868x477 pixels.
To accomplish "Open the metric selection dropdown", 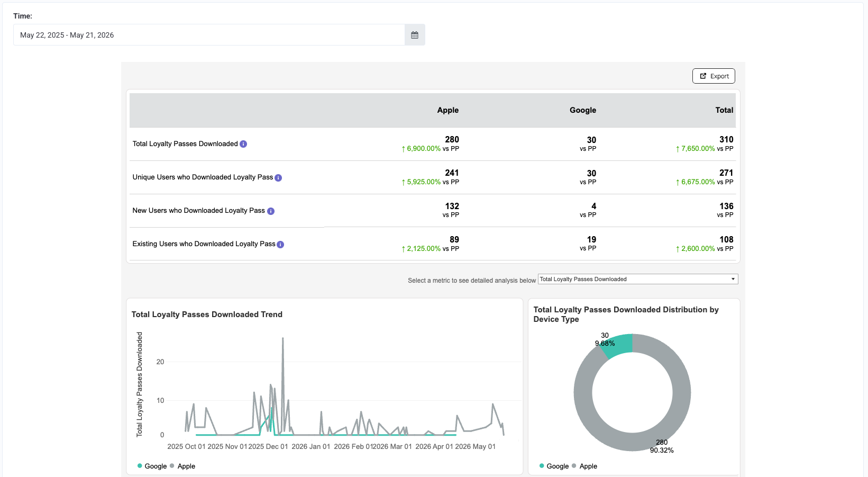I will coord(638,279).
